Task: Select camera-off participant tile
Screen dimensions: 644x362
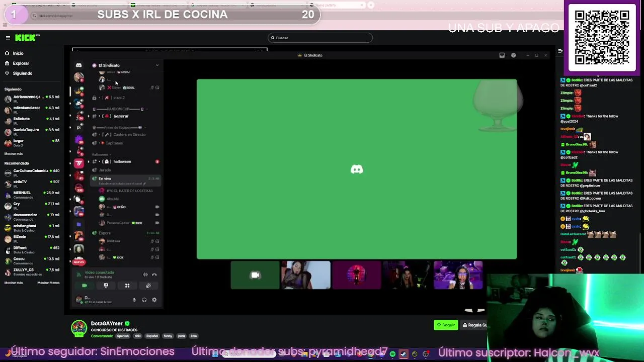Action: pyautogui.click(x=255, y=275)
